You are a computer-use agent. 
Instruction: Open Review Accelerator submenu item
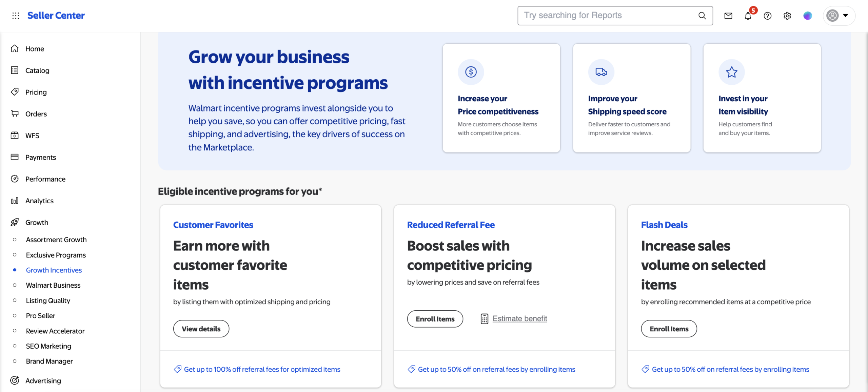(55, 331)
